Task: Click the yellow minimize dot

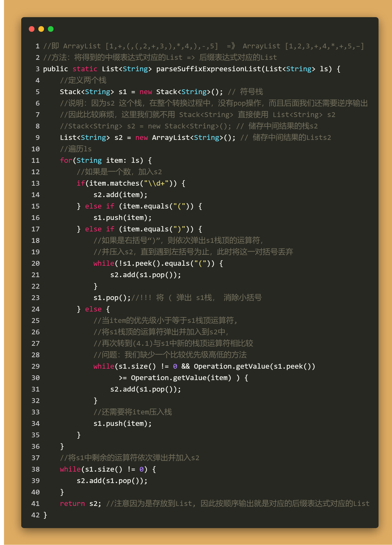Action: (x=41, y=29)
